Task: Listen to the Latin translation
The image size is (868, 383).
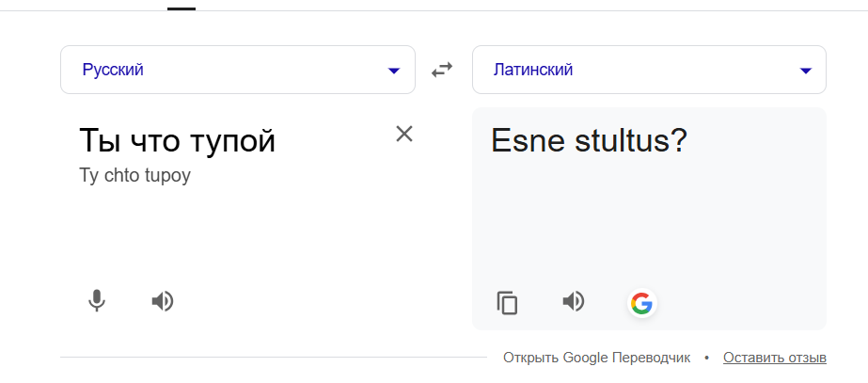Action: pos(573,301)
